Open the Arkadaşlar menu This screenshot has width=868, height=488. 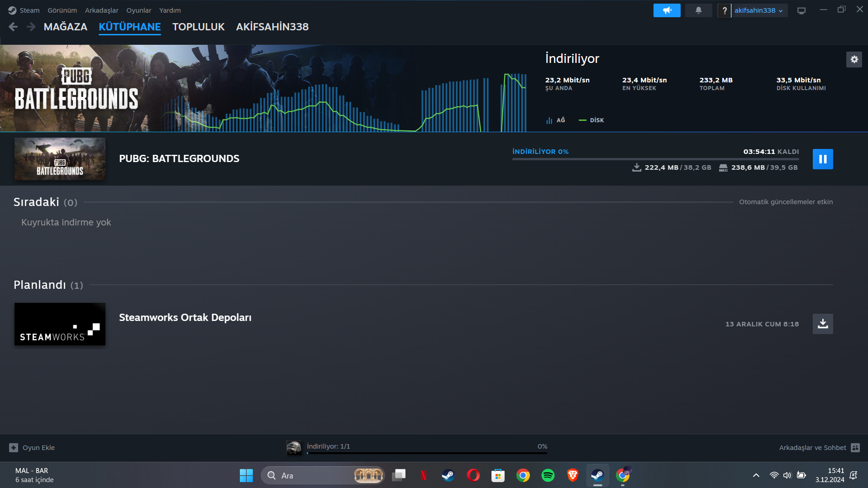102,10
